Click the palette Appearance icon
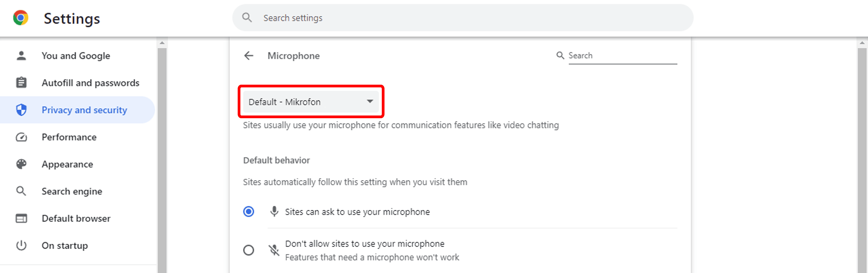This screenshot has height=273, width=868. (21, 164)
